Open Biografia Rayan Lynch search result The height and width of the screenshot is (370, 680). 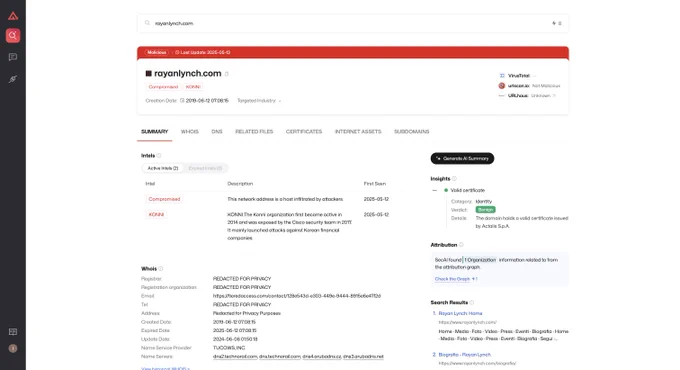click(464, 354)
